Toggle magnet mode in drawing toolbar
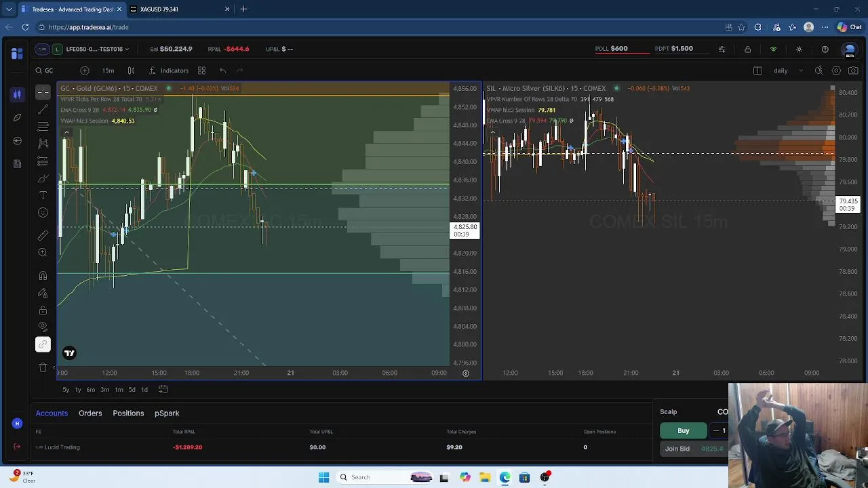The width and height of the screenshot is (868, 488). [x=43, y=276]
